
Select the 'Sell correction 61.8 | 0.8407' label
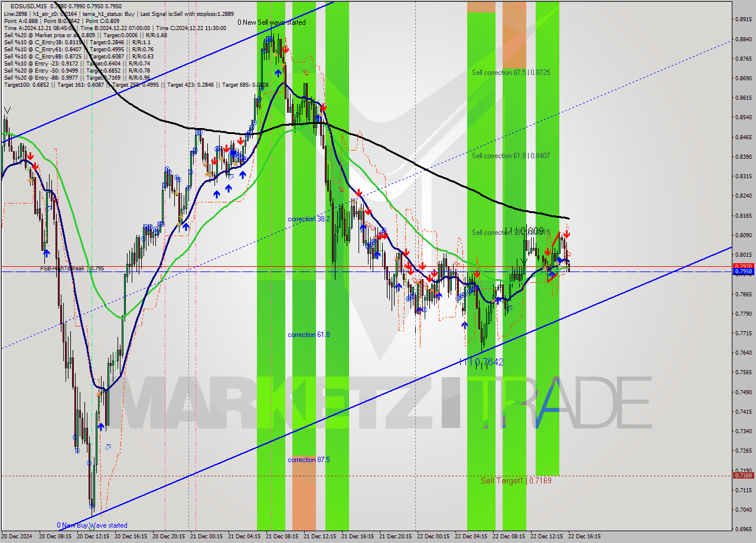click(x=511, y=156)
